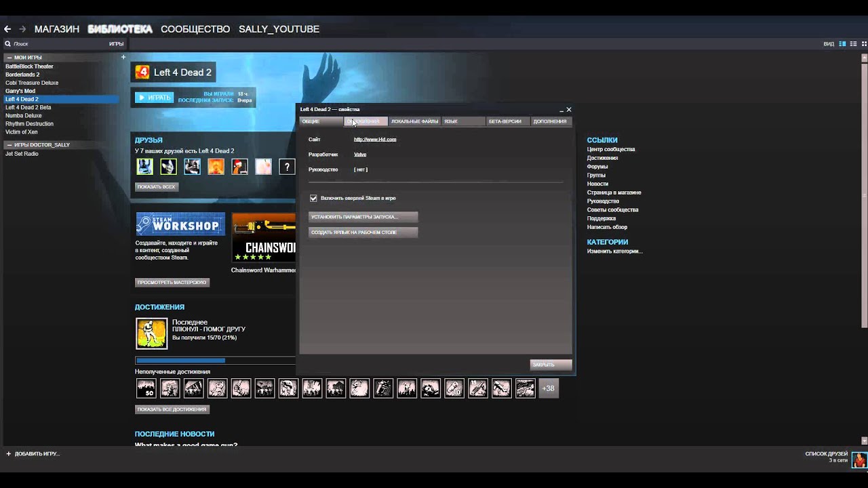
Task: Open the Страница в магазине link
Action: pos(614,192)
